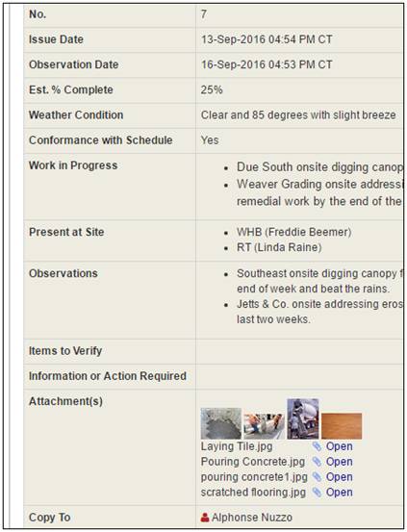Click the Observation Date value 16-Sep-2016
The width and height of the screenshot is (407, 532).
267,64
